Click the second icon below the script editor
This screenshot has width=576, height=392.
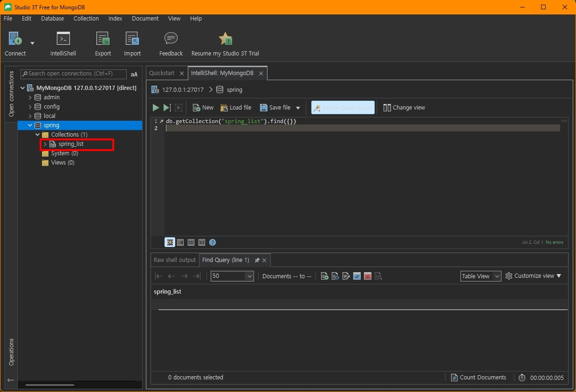(x=180, y=242)
